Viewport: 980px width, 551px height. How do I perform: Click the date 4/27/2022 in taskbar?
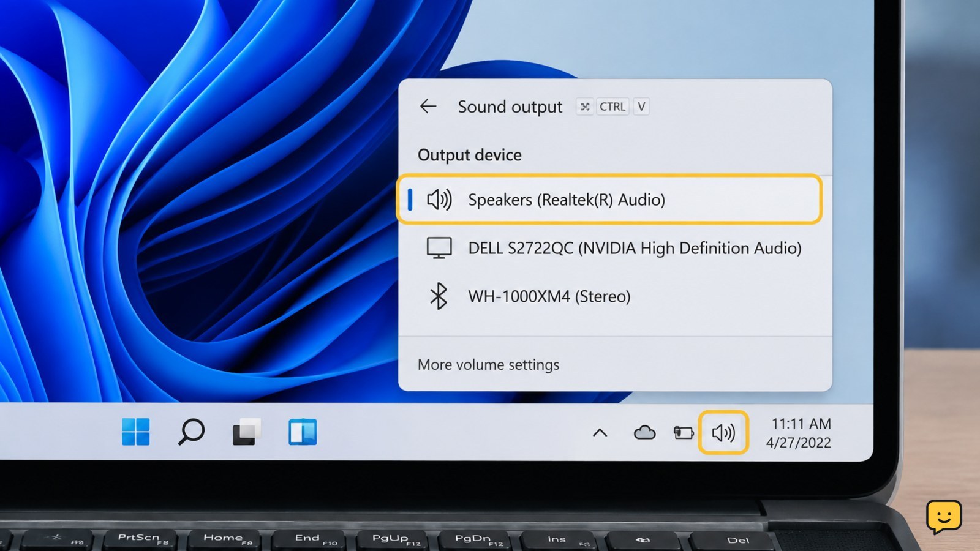pyautogui.click(x=799, y=443)
